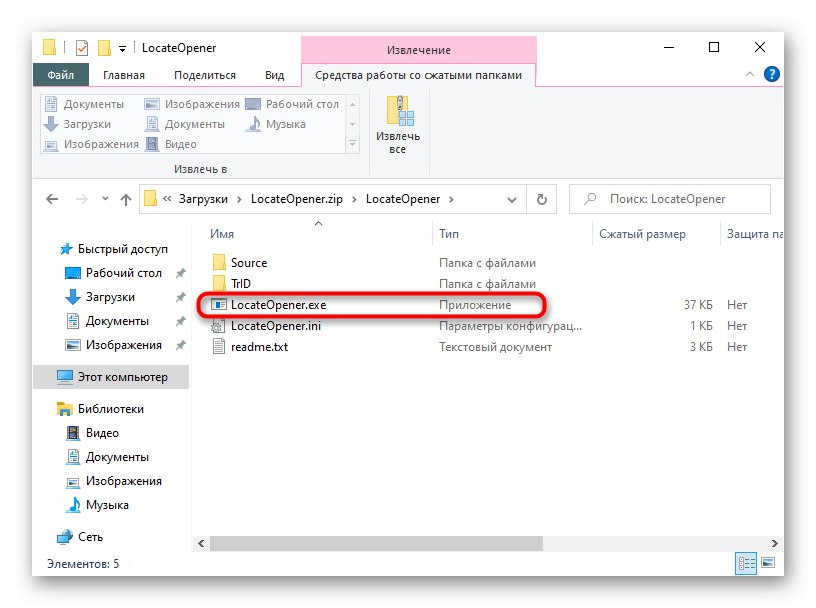Go up one folder level arrow
Image resolution: width=816 pixels, height=608 pixels.
(x=125, y=199)
